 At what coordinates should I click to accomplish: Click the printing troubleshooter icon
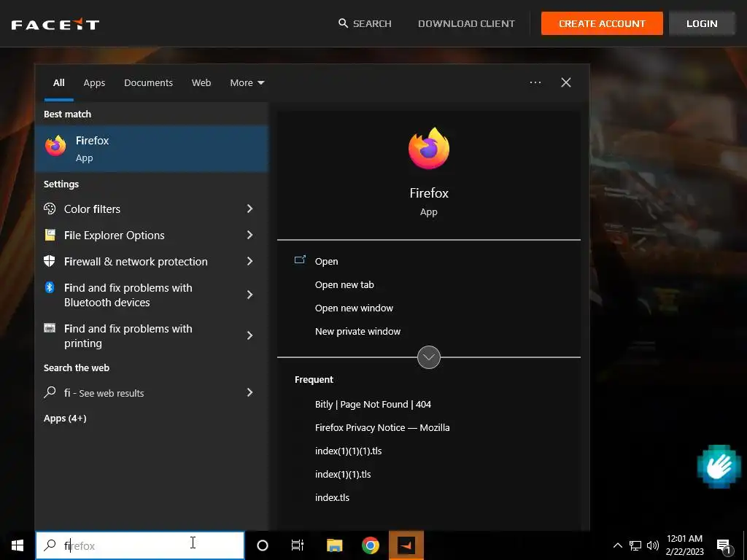pos(50,328)
